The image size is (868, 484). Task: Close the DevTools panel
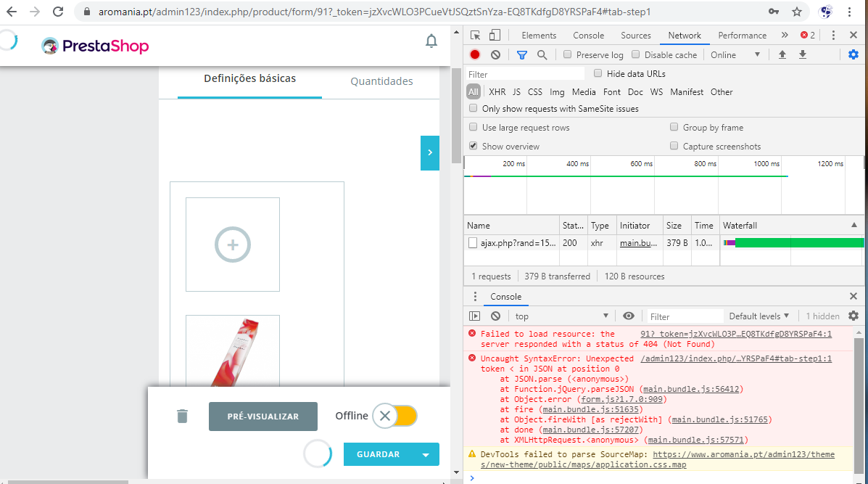tap(853, 35)
